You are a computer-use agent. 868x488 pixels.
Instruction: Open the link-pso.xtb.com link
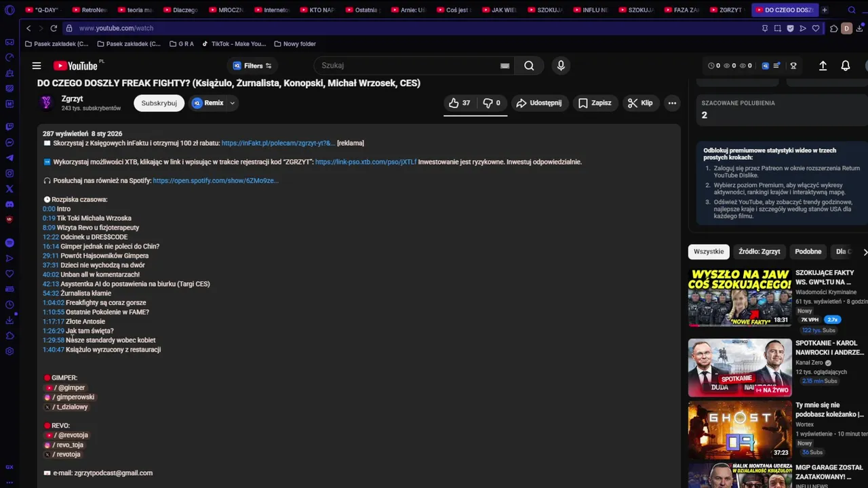click(x=366, y=162)
